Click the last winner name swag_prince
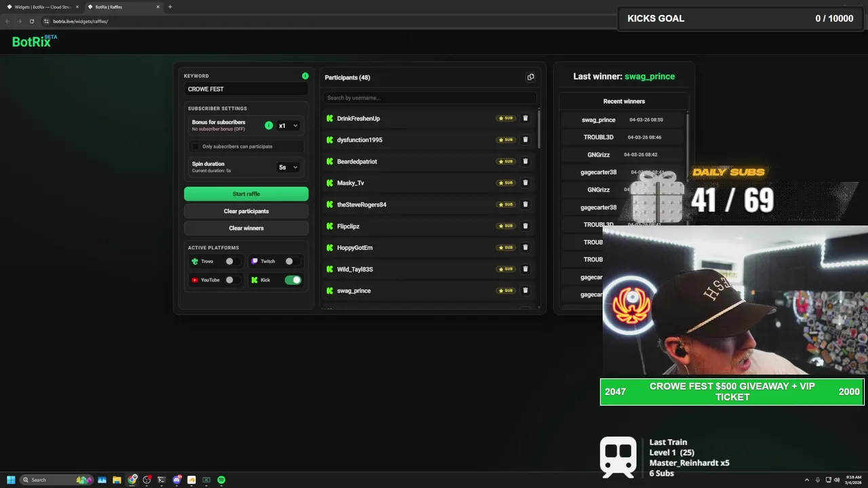 coord(650,77)
